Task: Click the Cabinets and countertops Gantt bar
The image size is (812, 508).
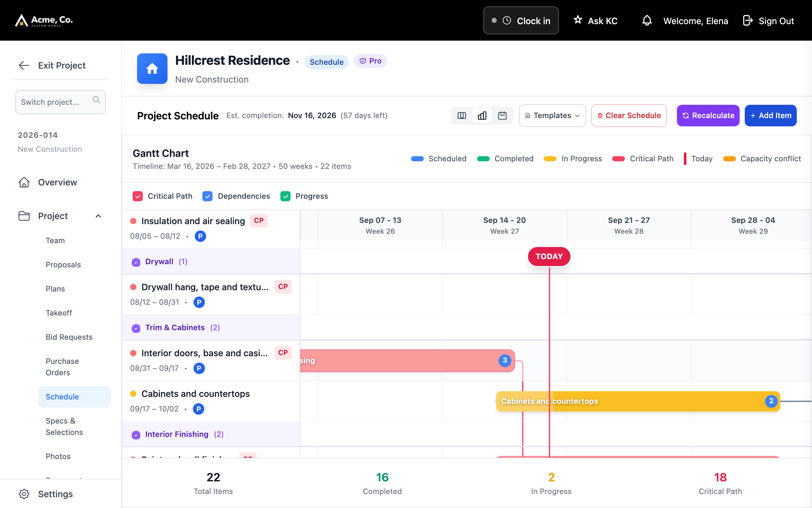Action: click(x=638, y=401)
